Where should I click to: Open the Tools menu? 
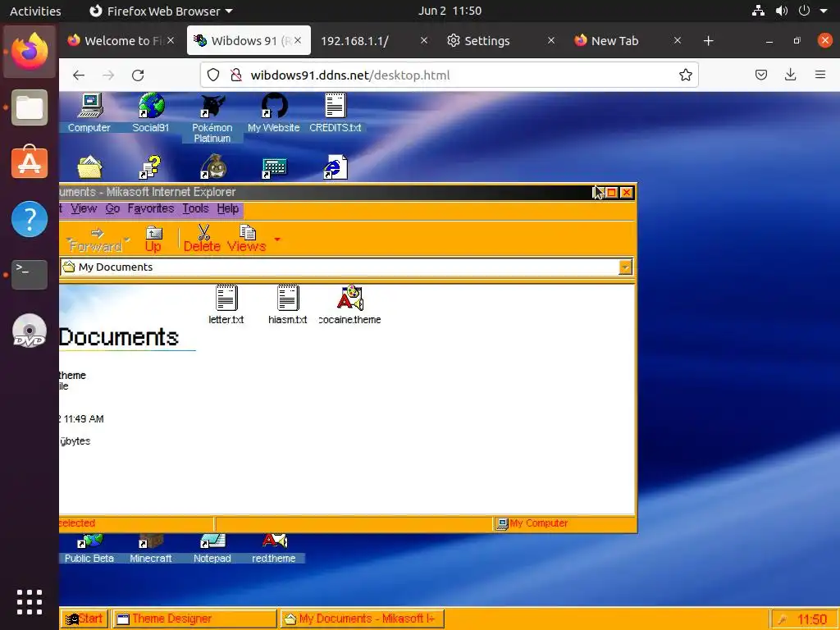[x=195, y=208]
